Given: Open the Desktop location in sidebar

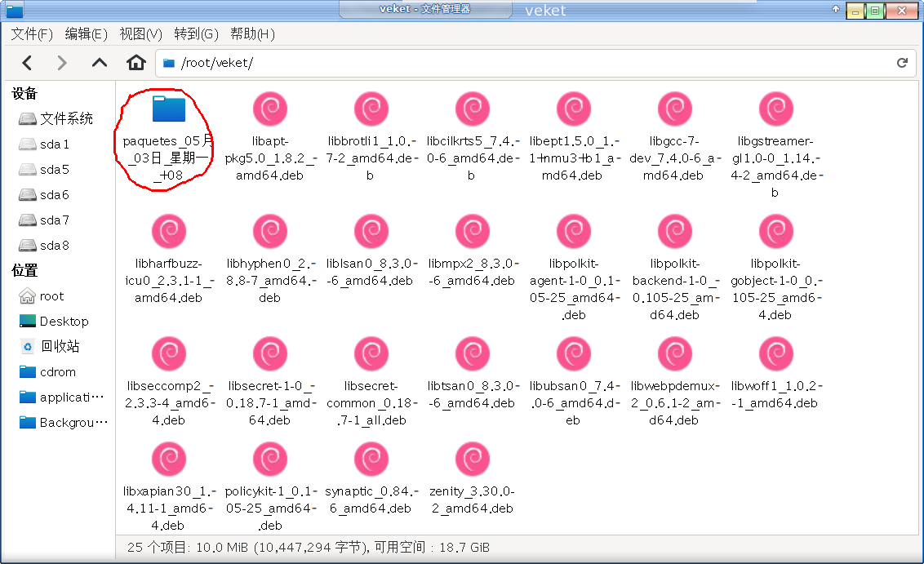Looking at the screenshot, I should tap(54, 322).
